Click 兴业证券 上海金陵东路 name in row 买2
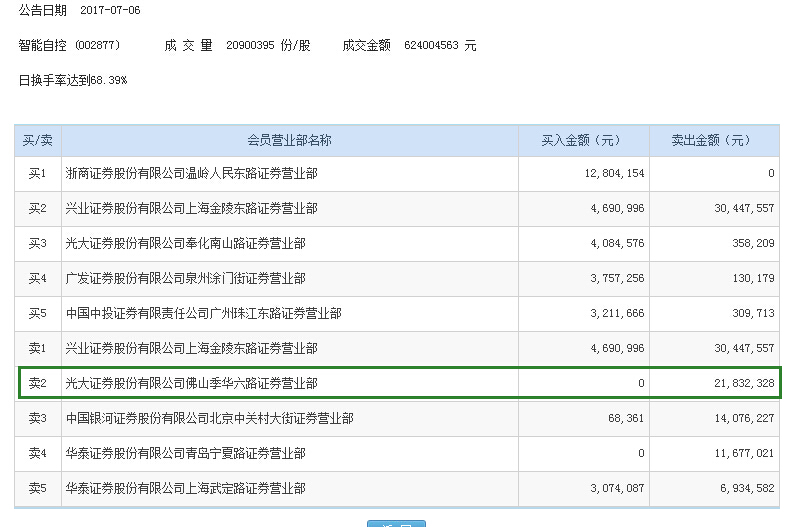The image size is (802, 527). tap(192, 208)
